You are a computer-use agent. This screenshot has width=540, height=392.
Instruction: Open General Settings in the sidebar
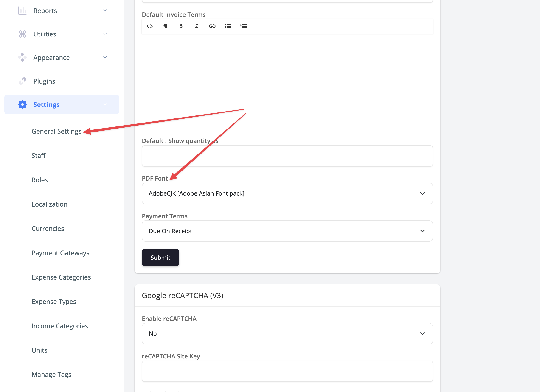pos(56,131)
